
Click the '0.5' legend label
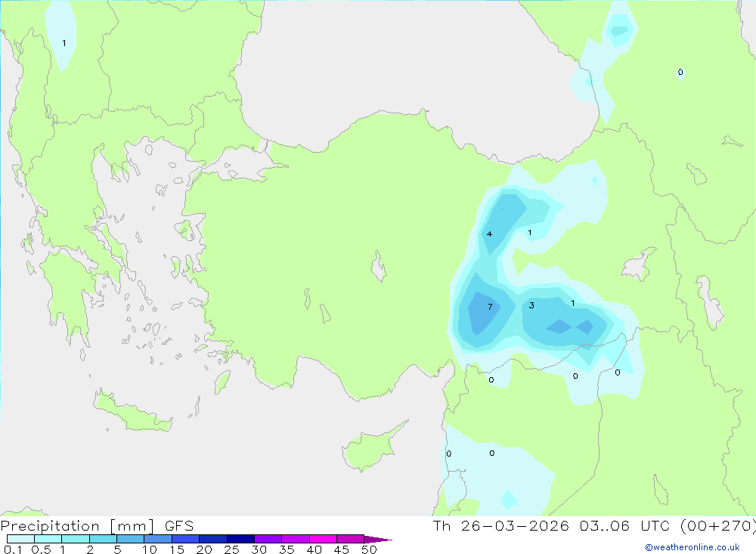pos(41,549)
